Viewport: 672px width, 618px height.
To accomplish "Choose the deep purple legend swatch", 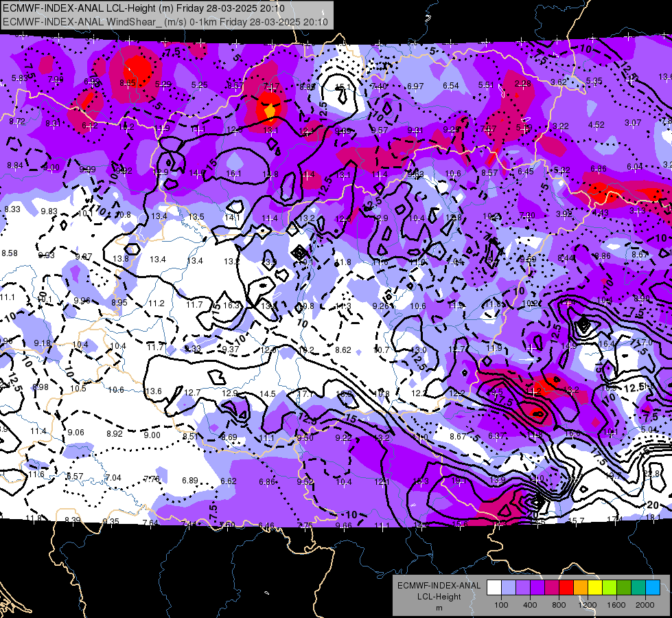I will (x=537, y=588).
